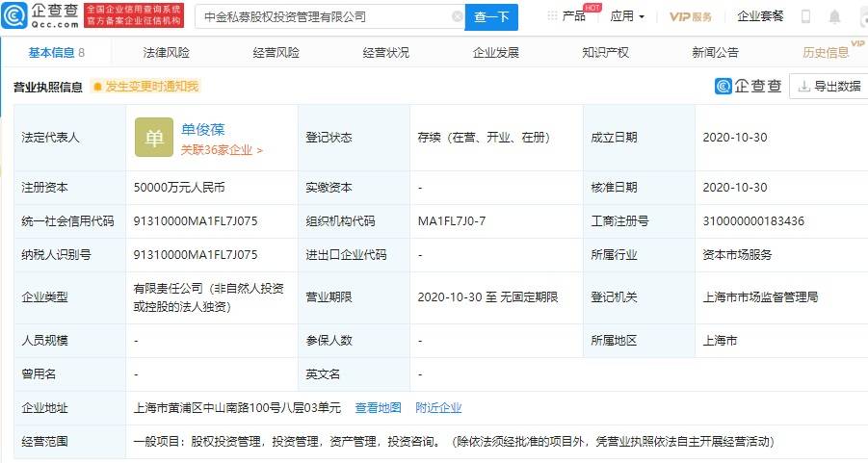Select the 单 legal representative avatar

(x=154, y=138)
